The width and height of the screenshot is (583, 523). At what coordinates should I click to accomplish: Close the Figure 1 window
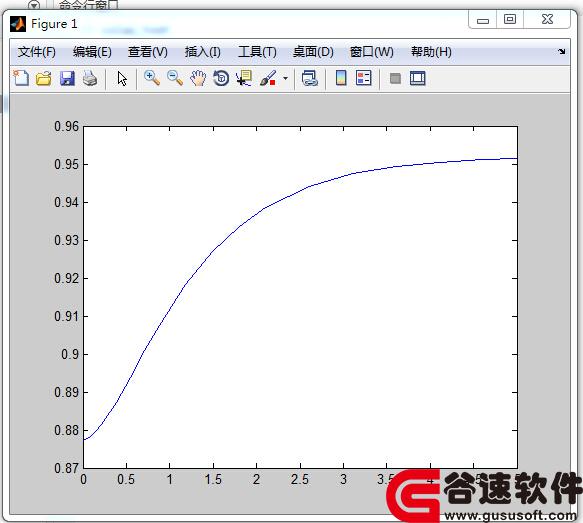point(547,19)
